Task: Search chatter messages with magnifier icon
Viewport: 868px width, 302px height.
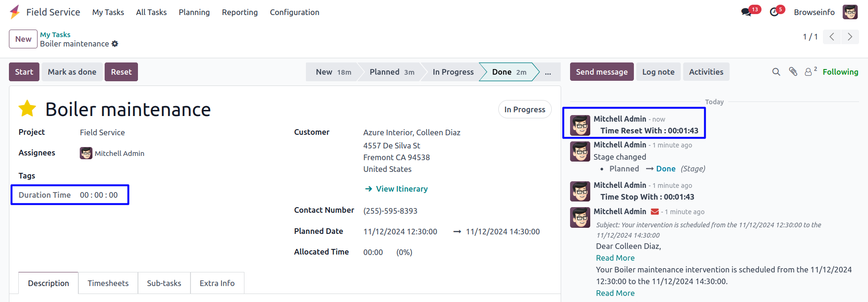Action: point(776,72)
